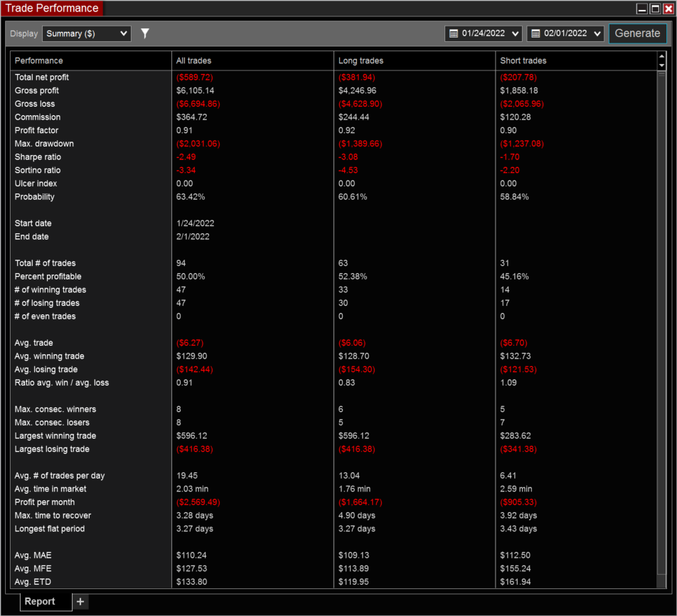
Task: Click Avg. trade value ($6.27)
Action: (190, 343)
